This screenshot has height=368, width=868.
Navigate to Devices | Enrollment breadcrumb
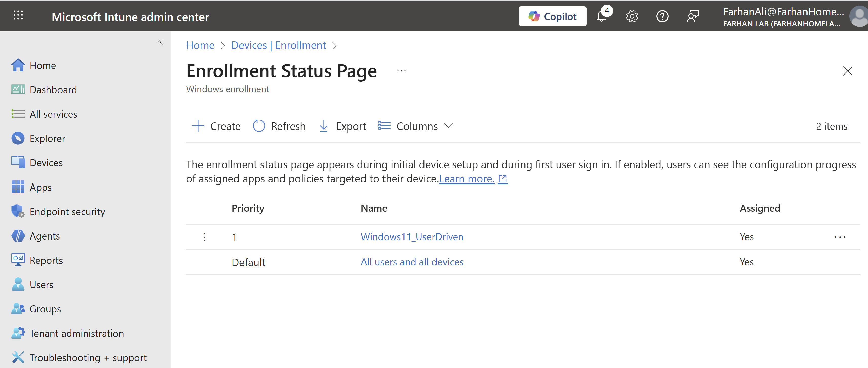point(278,45)
